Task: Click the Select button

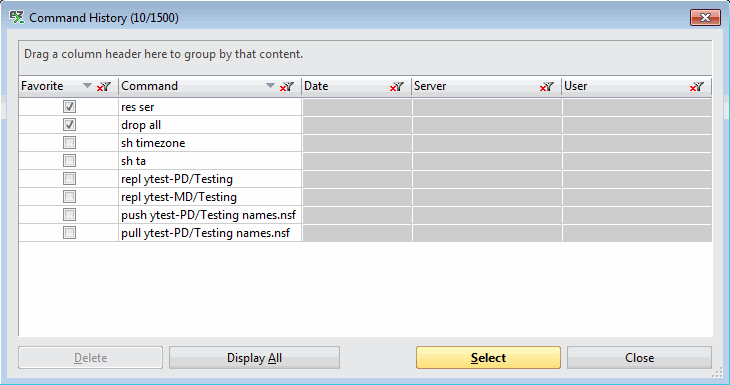Action: pyautogui.click(x=488, y=358)
